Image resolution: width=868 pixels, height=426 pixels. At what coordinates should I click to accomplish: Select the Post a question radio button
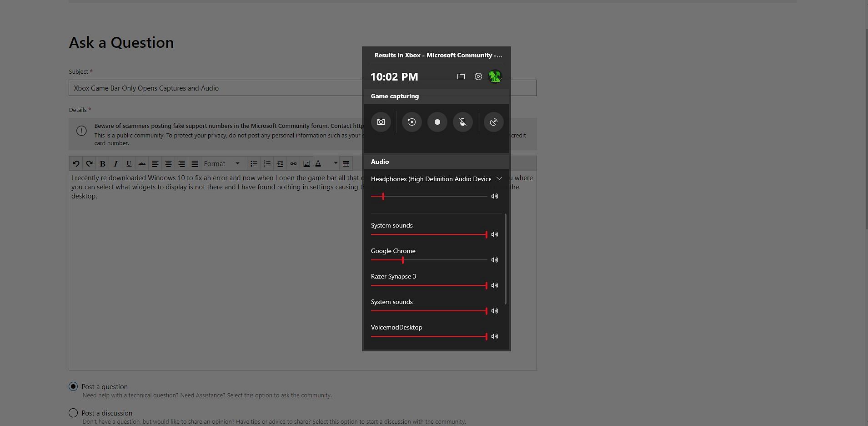(73, 386)
